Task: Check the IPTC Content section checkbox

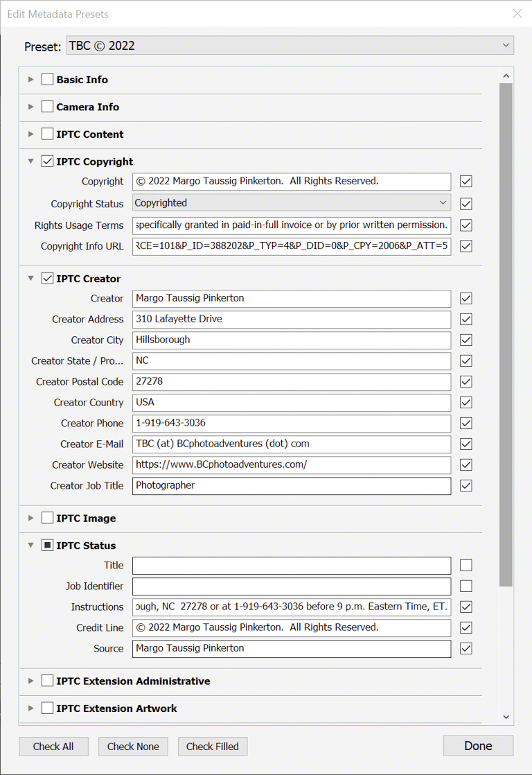Action: pos(47,134)
